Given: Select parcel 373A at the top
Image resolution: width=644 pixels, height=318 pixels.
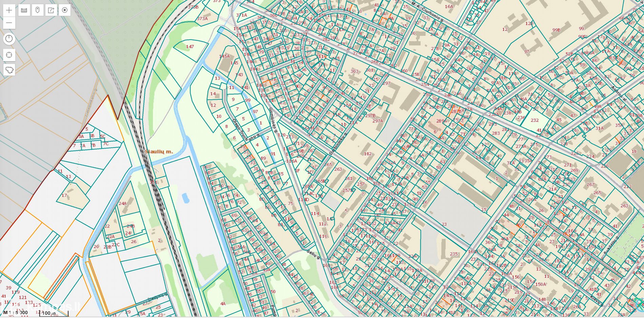Looking at the screenshot, I should click(x=202, y=19).
